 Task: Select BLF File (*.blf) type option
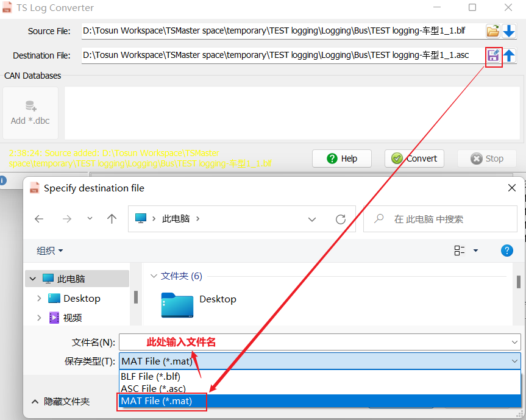pos(151,376)
